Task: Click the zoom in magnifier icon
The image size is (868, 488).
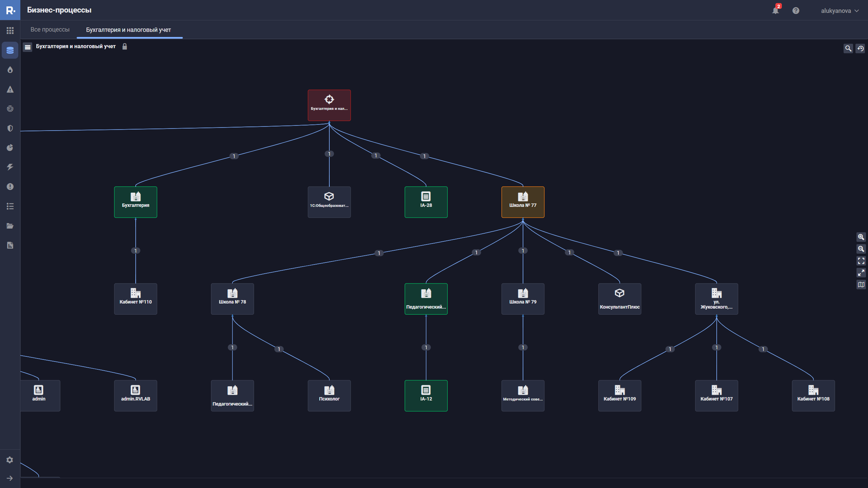Action: click(x=861, y=237)
